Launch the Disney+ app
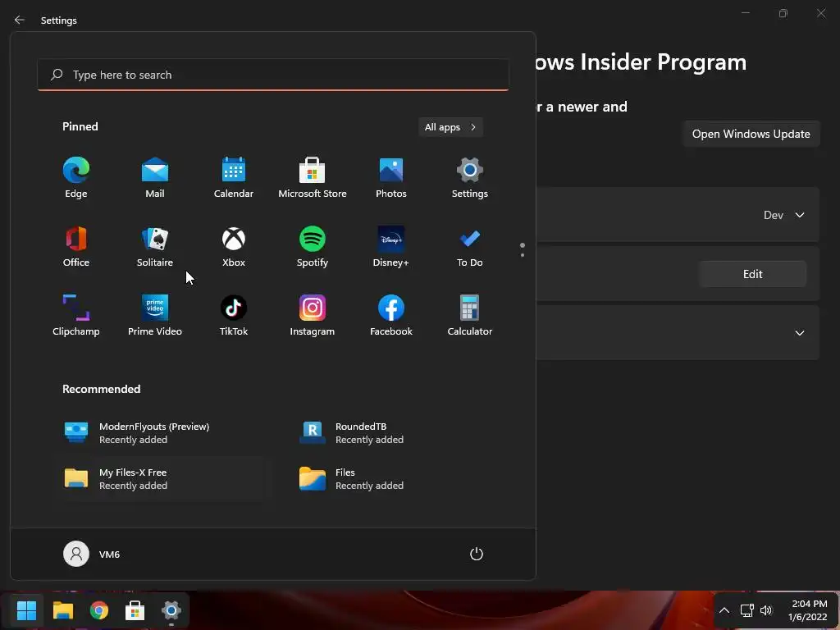The height and width of the screenshot is (630, 840). click(391, 246)
